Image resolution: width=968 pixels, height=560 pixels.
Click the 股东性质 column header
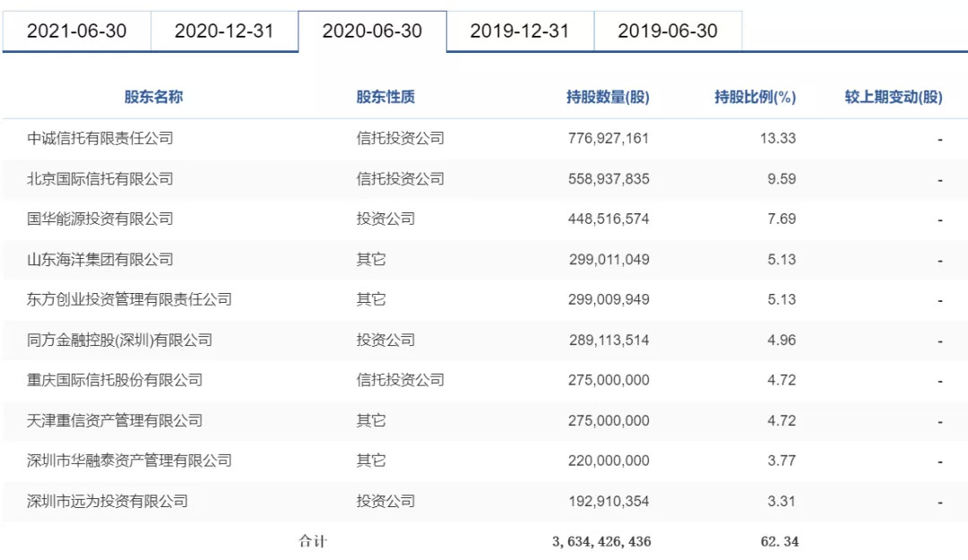385,97
